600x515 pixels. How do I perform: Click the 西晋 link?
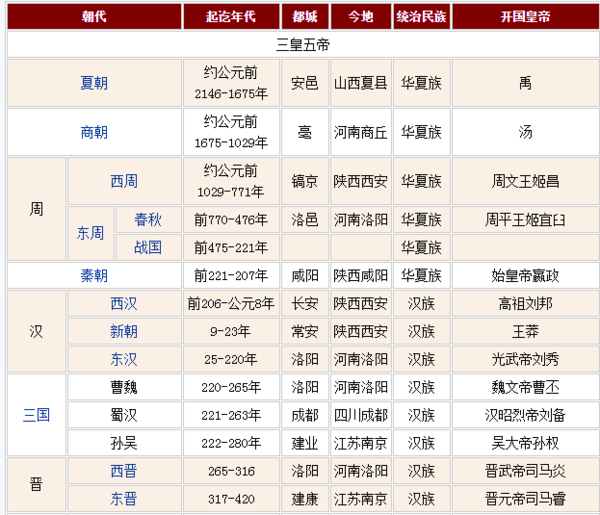click(x=124, y=471)
